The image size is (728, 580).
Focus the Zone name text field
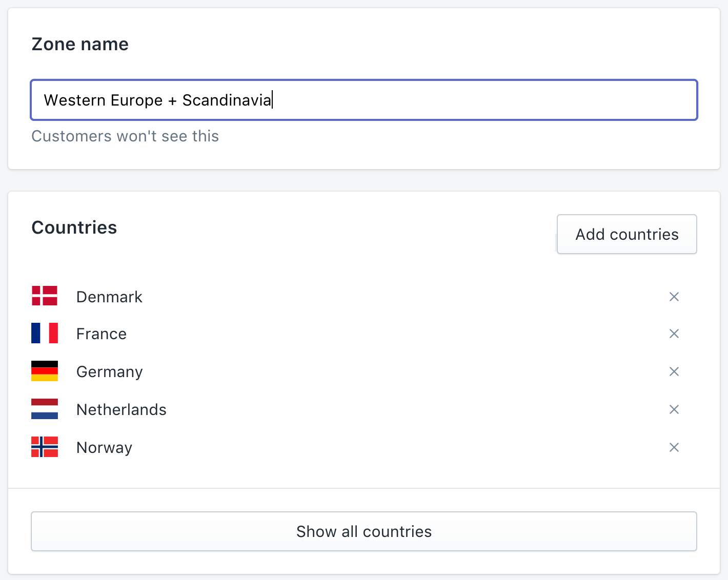364,100
